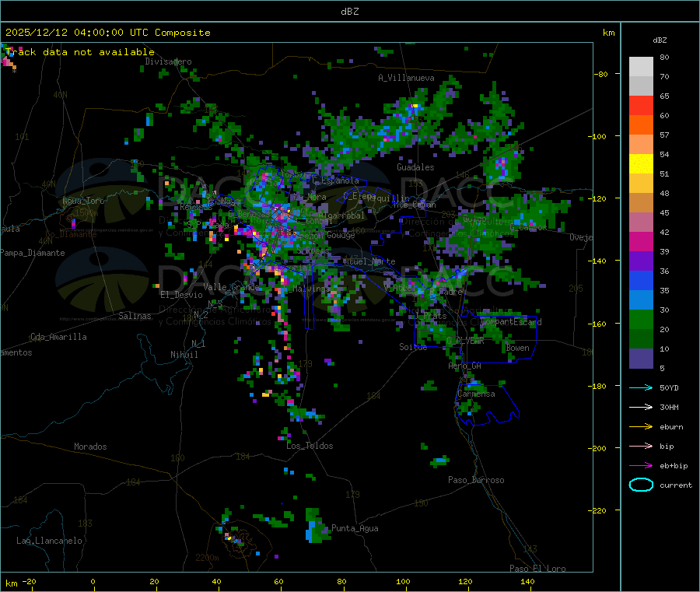Click the -80 km vertical axis tick
The height and width of the screenshot is (592, 700).
coord(601,74)
